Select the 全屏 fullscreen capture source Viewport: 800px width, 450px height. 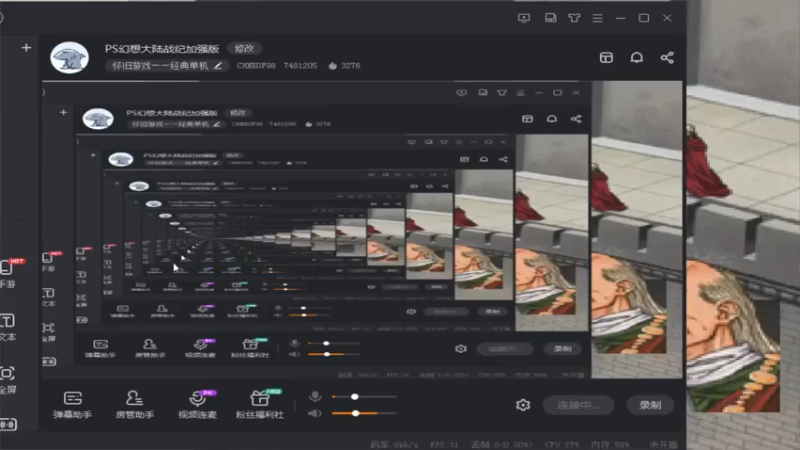click(8, 380)
